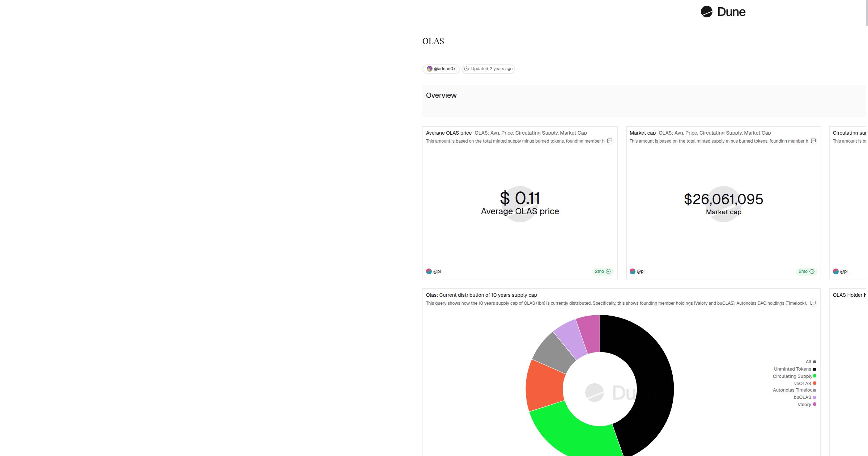The width and height of the screenshot is (868, 456).
Task: Open the Average OLAS price query title
Action: 448,133
